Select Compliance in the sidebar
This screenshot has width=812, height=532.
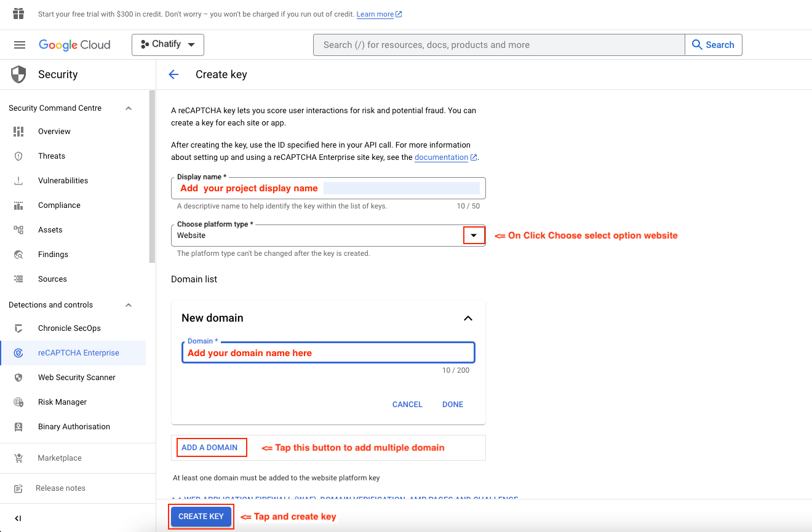click(x=58, y=205)
